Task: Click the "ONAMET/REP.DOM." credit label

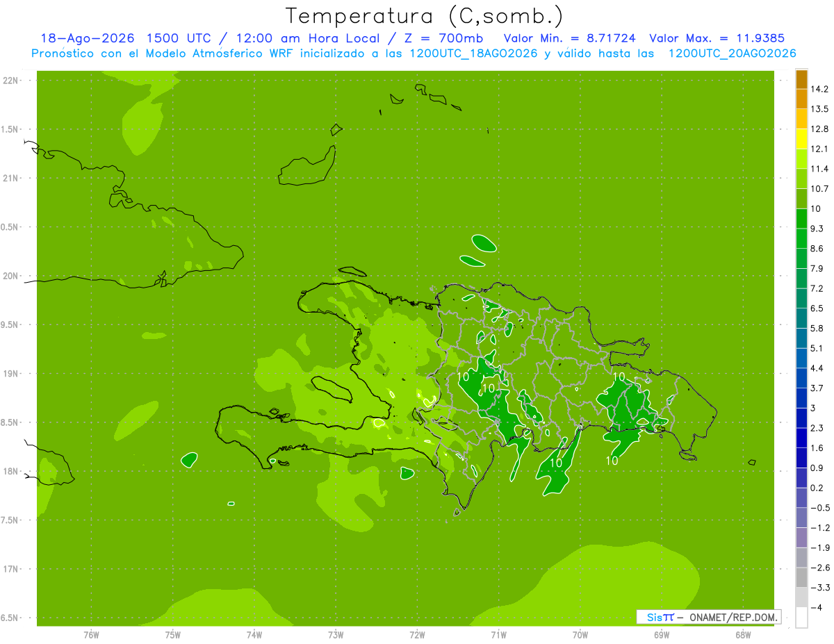Action: pos(734,617)
